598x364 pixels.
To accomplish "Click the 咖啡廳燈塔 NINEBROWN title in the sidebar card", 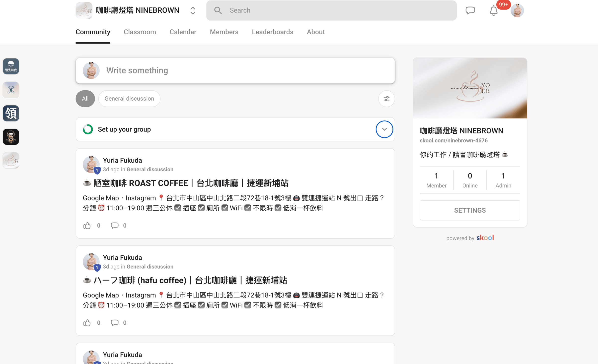I will point(461,131).
